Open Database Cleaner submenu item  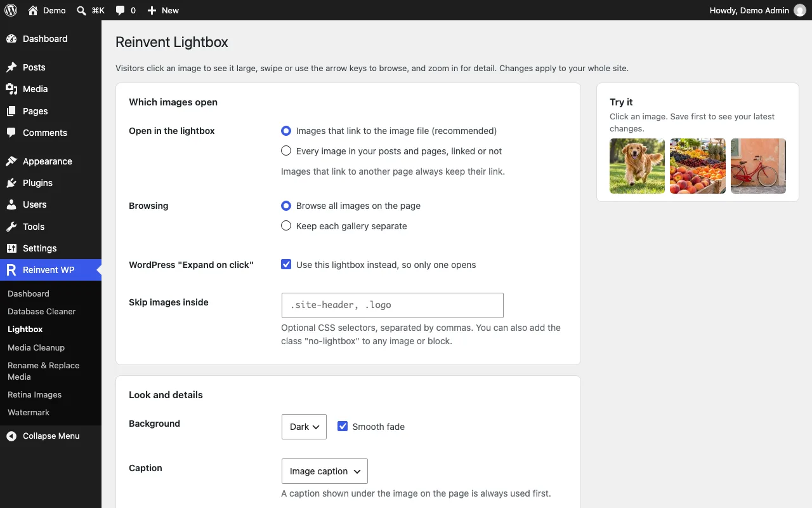point(42,312)
